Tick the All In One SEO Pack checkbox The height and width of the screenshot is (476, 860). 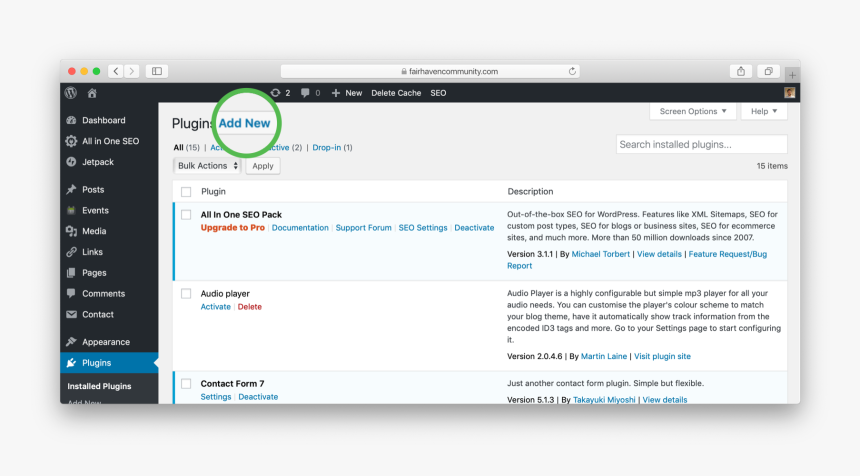click(186, 215)
